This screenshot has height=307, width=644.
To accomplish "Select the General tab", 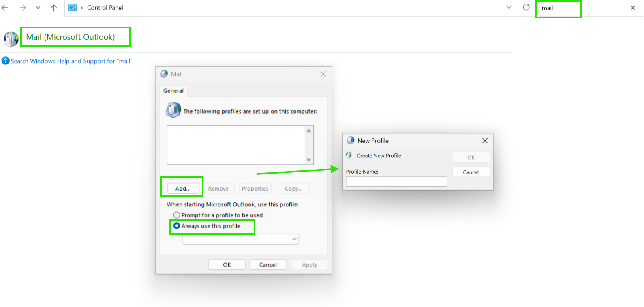I will [173, 91].
